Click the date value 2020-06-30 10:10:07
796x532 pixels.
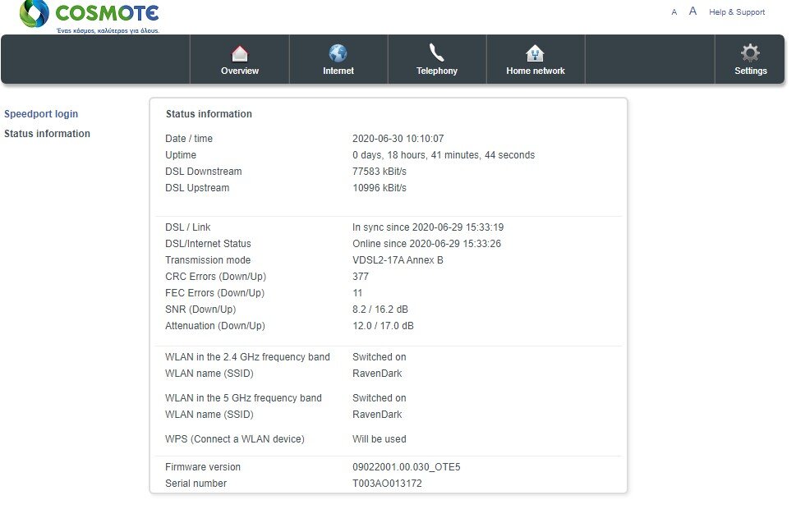(x=398, y=139)
